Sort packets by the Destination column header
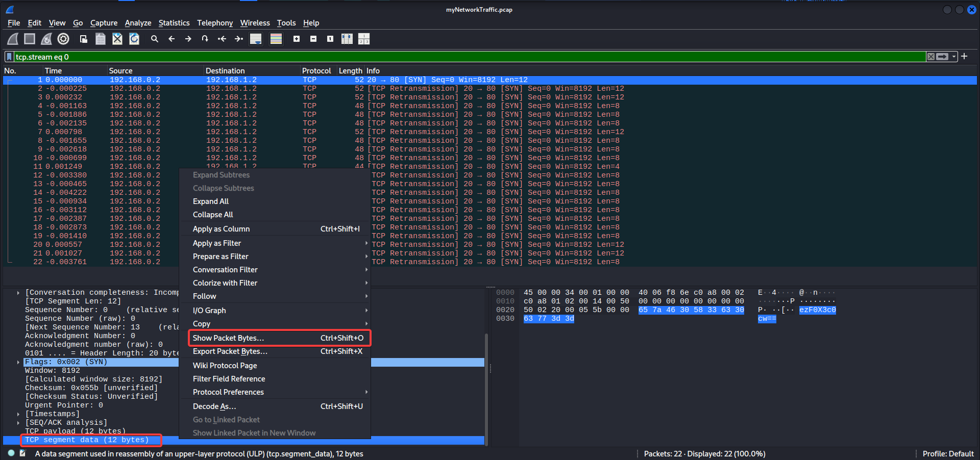 point(252,71)
